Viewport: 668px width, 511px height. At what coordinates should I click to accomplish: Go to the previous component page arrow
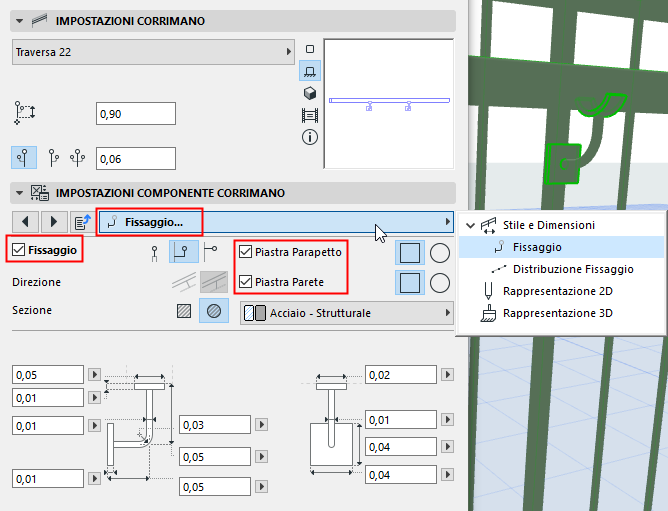coord(25,222)
